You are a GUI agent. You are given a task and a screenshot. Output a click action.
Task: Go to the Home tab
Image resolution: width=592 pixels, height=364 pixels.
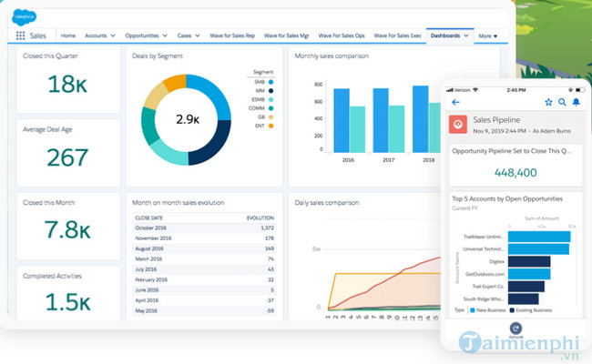[x=68, y=36]
